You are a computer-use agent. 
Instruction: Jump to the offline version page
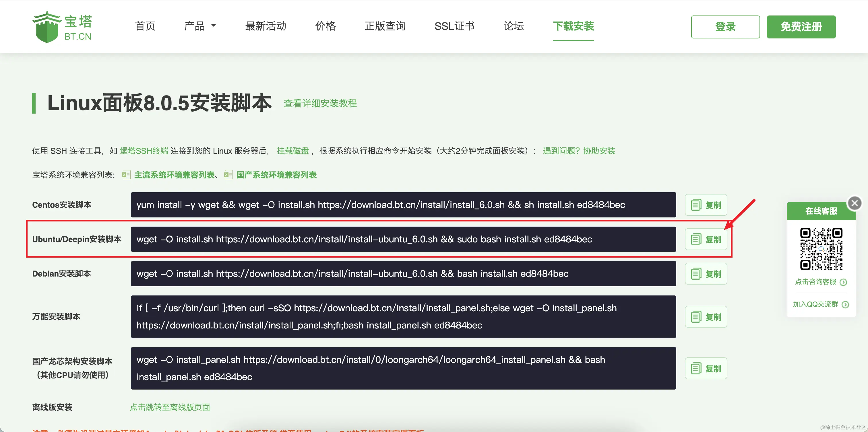point(170,407)
